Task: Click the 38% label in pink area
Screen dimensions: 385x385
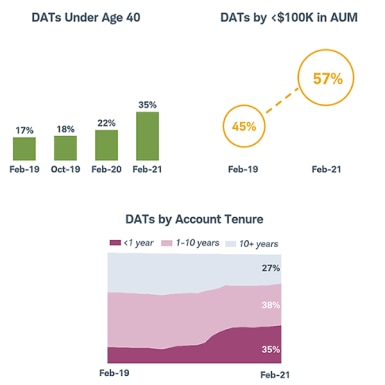Action: (271, 305)
